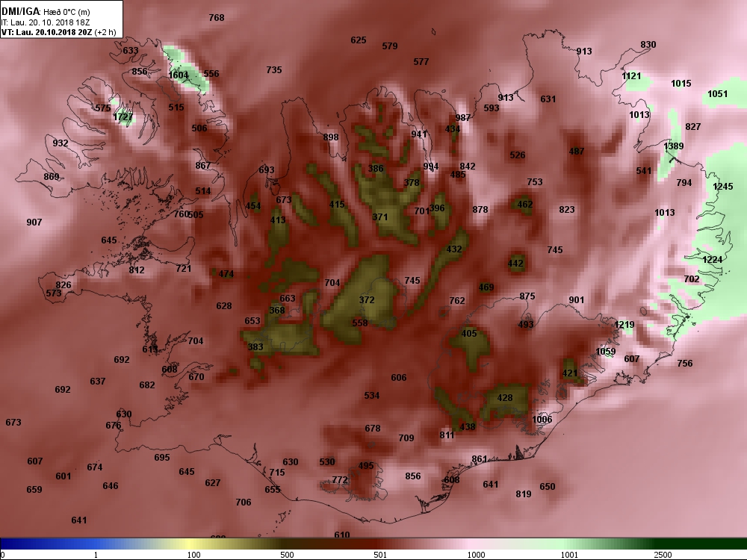Screen dimensions: 747x560
Task: Click the 462 map value
Action: 525,205
